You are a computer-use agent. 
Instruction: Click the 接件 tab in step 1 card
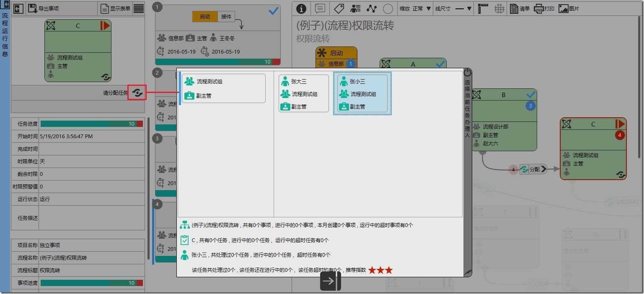226,17
